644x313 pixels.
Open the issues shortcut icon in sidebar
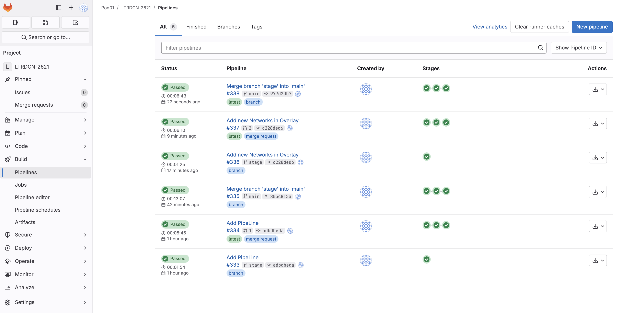(15, 23)
